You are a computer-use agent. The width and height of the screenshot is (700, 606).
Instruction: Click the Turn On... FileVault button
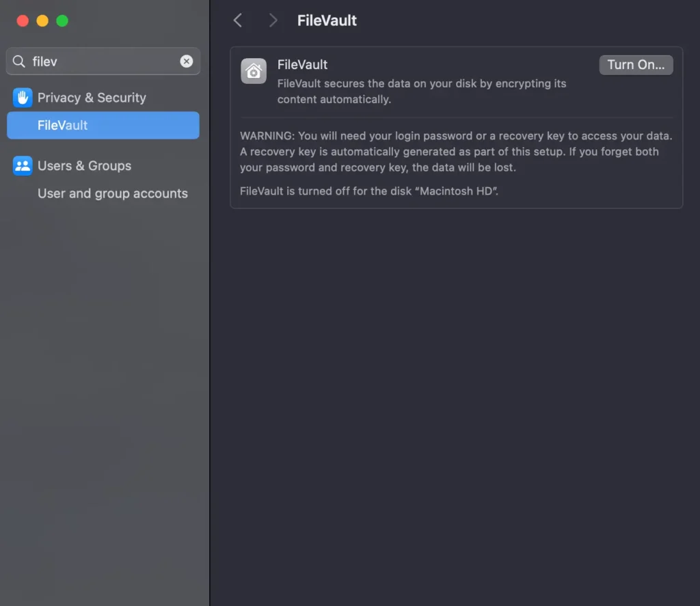click(636, 65)
